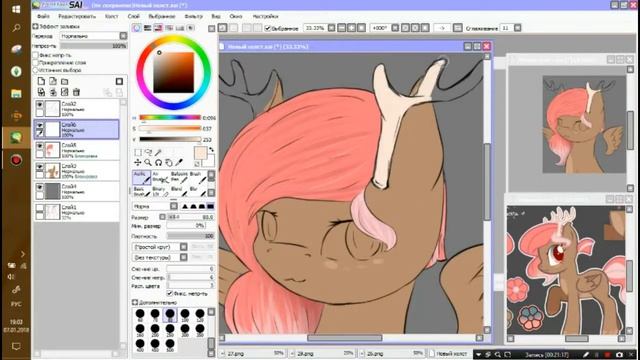Select the Rotate view tool
640x360 pixels.
point(158,162)
